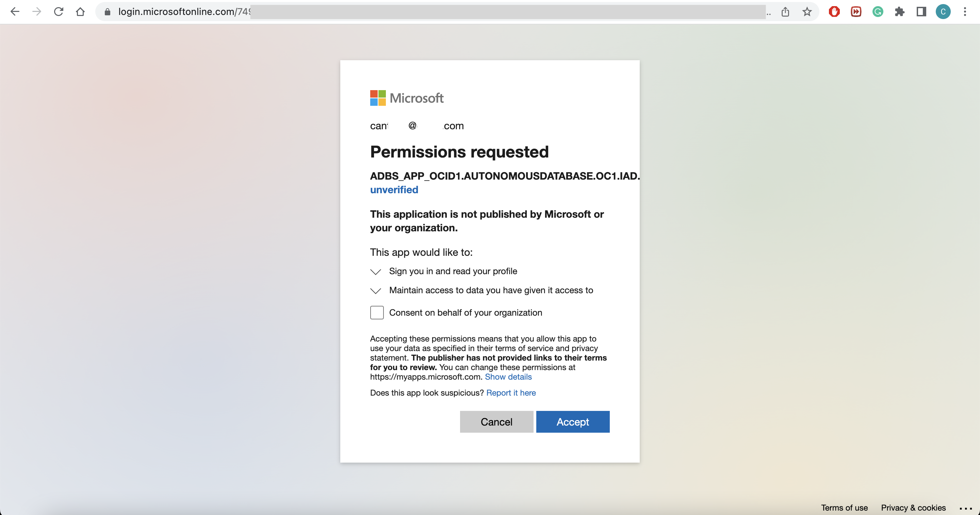
Task: Go to the browser home page icon
Action: (x=80, y=12)
